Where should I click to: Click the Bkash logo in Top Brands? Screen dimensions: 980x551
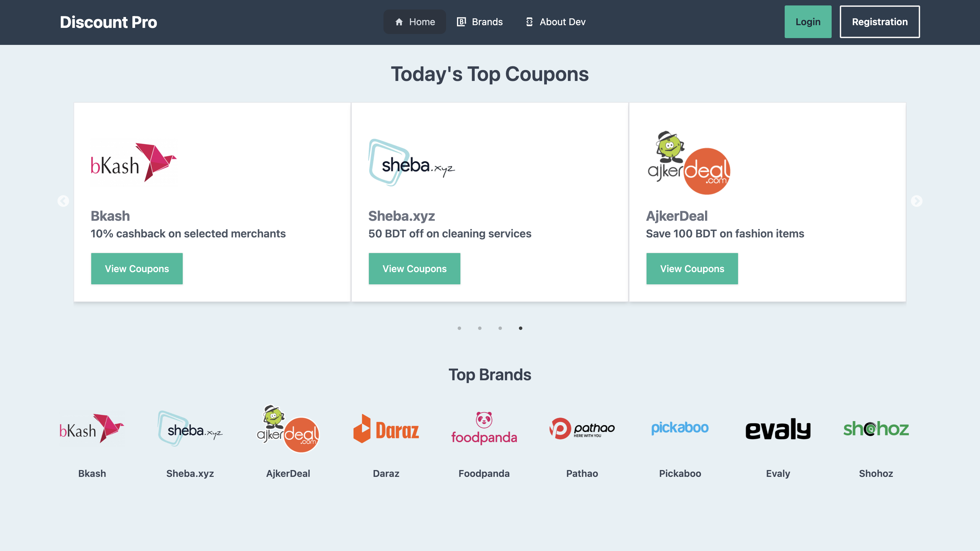pos(92,429)
